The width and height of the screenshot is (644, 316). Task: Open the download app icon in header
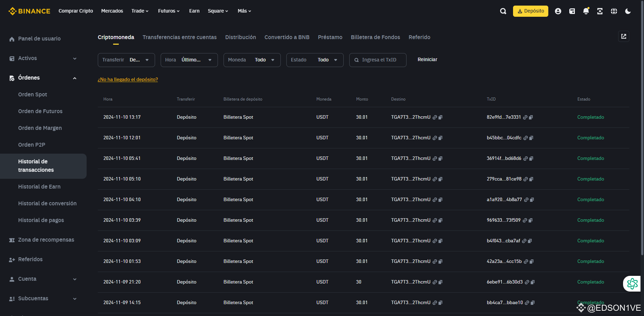(600, 11)
